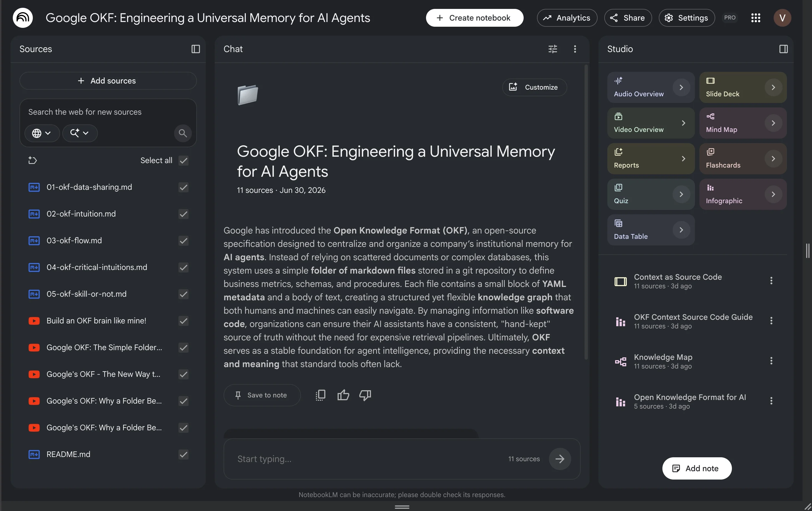Open more options for Knowledge Map
Viewport: 812px width, 511px height.
pyautogui.click(x=771, y=361)
